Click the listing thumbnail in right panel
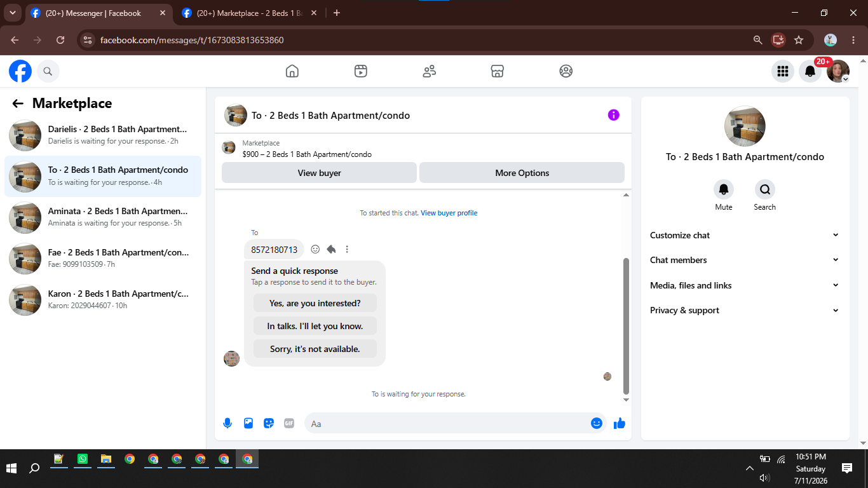The width and height of the screenshot is (868, 488). (x=745, y=126)
